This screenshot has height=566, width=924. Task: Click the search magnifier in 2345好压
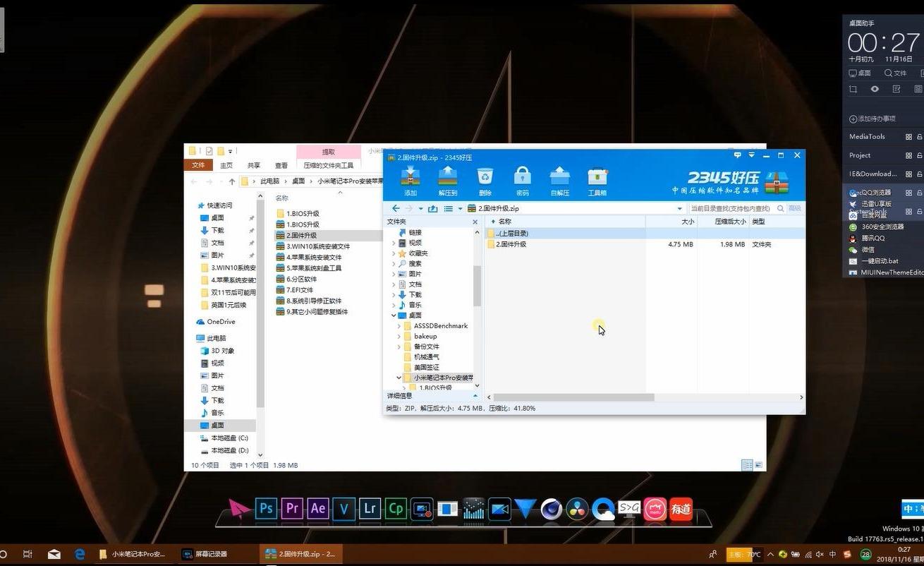tap(780, 208)
